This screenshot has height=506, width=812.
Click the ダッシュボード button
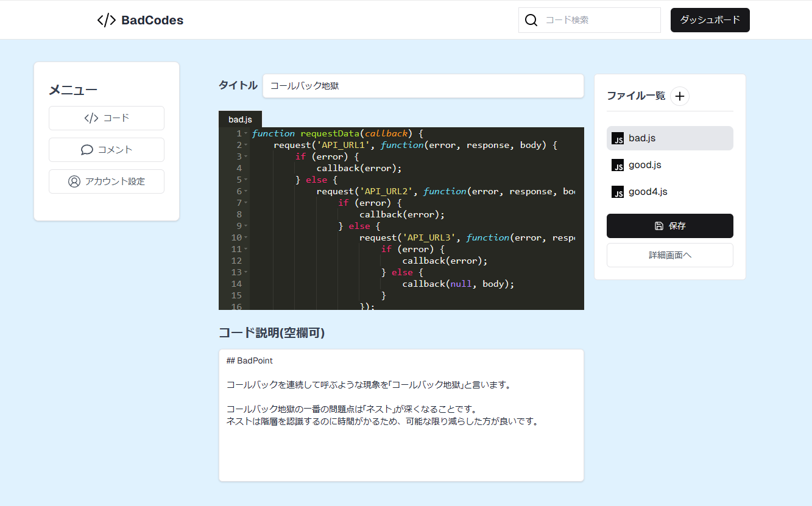click(710, 20)
